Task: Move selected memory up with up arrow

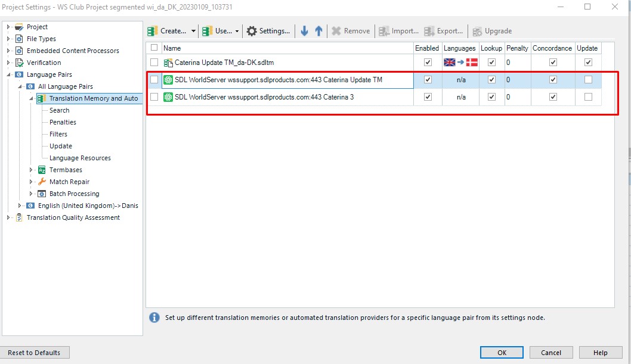Action: (318, 31)
